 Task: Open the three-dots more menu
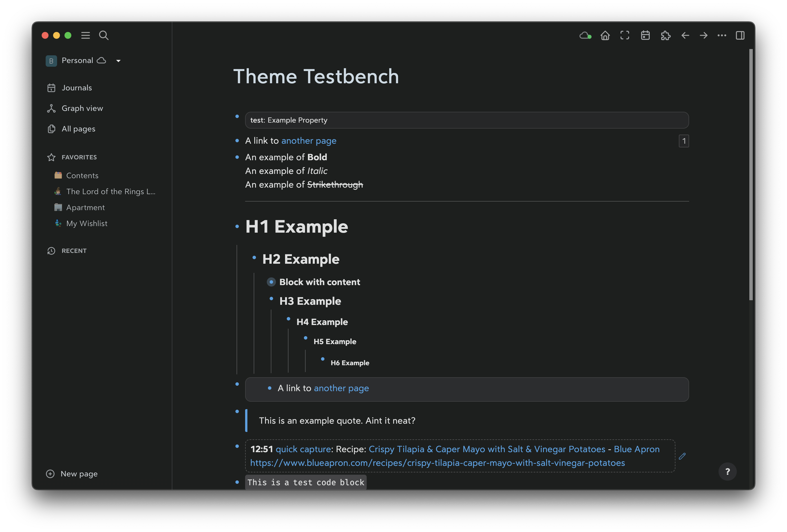(722, 36)
